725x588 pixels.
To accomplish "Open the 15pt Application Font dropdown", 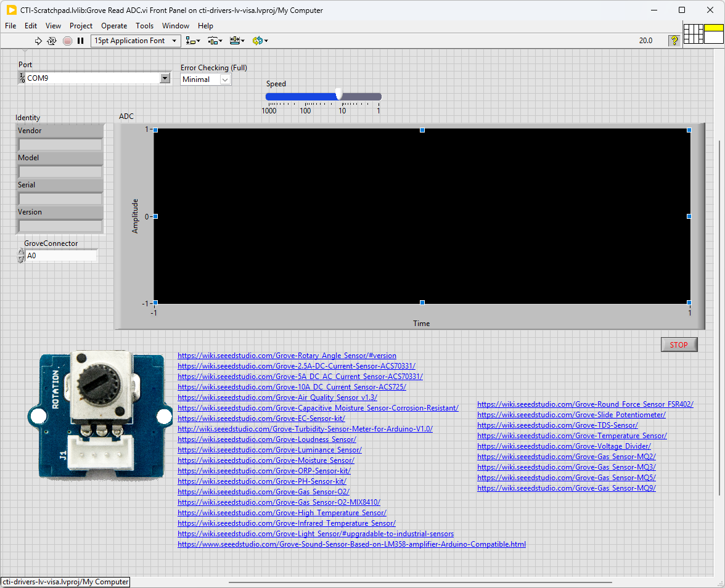I will point(135,41).
